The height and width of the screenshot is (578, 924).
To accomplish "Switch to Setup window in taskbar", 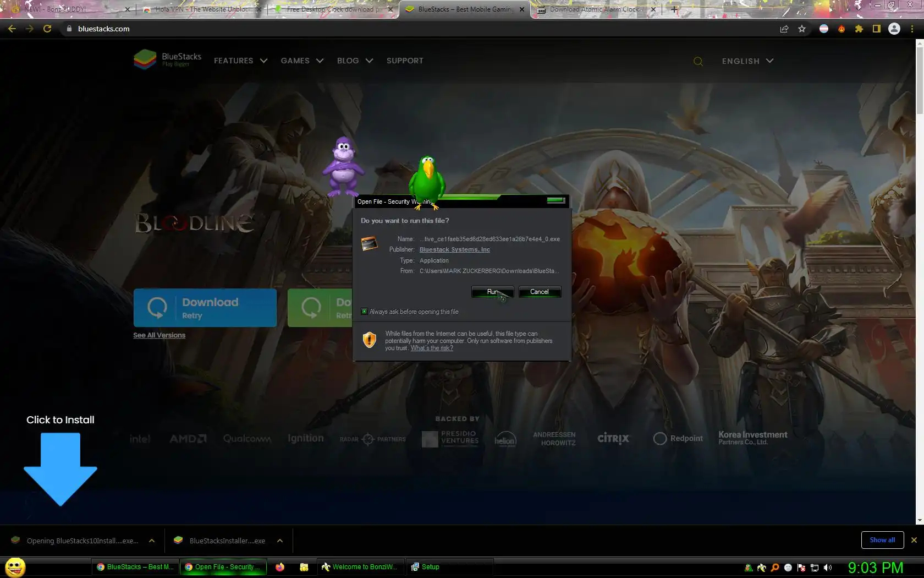I will click(448, 567).
